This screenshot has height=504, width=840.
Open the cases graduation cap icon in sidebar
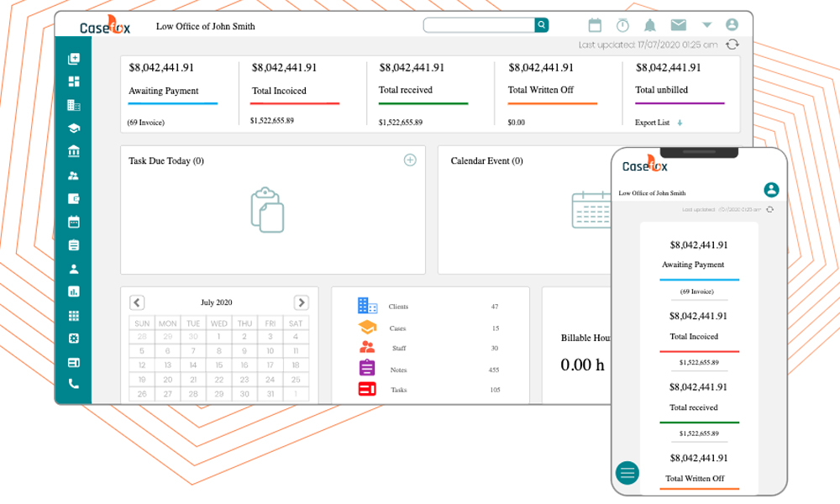[74, 129]
